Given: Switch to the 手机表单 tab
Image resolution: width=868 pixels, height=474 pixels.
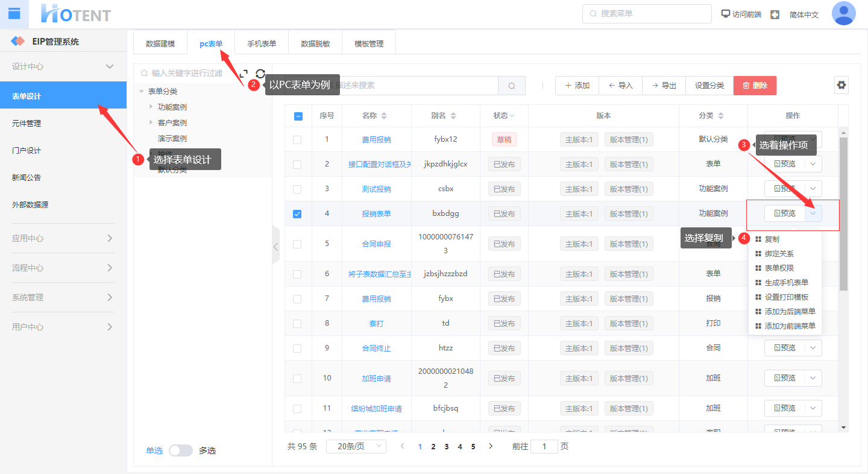Looking at the screenshot, I should click(262, 43).
